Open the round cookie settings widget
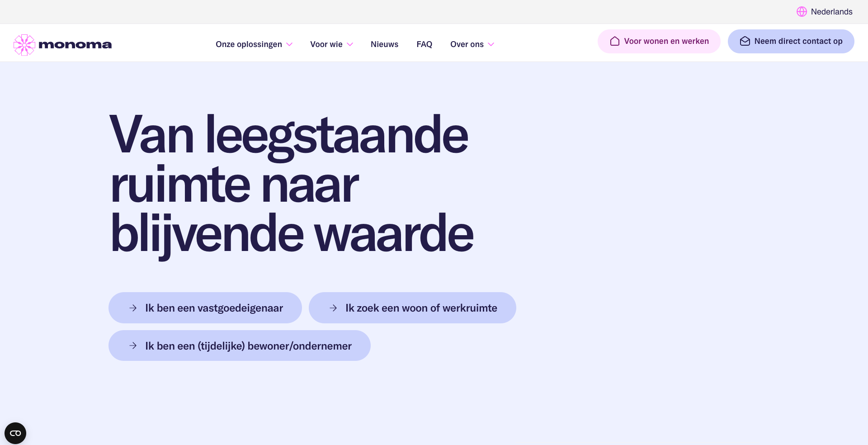This screenshot has width=868, height=445. click(x=15, y=433)
